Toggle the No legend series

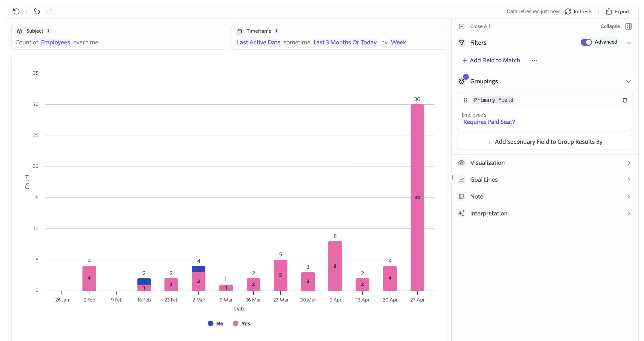(215, 324)
